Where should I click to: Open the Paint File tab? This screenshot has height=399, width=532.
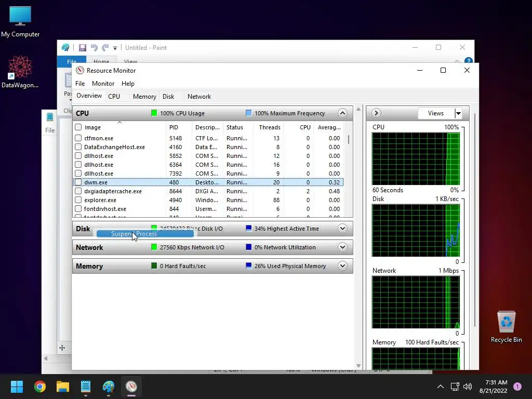click(72, 62)
